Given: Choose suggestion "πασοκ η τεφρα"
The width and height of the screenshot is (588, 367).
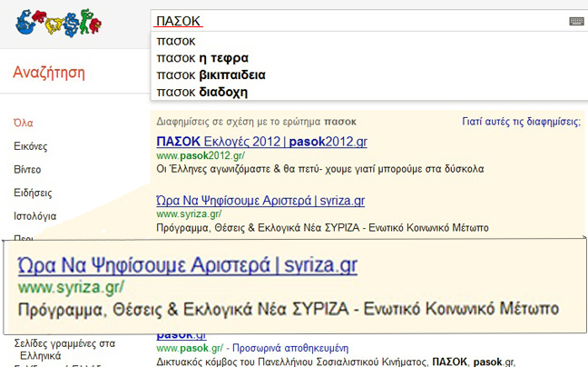Looking at the screenshot, I should click(201, 58).
